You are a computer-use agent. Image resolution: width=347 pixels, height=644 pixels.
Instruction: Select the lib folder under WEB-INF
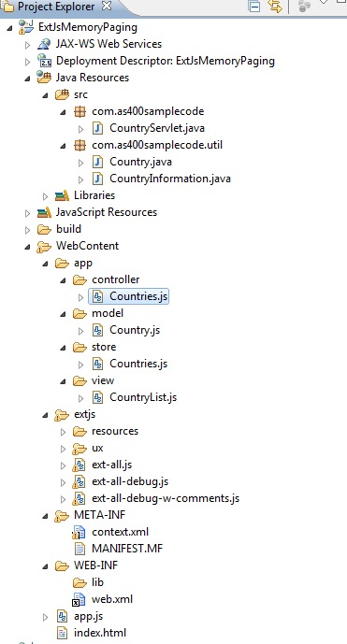pos(97,582)
